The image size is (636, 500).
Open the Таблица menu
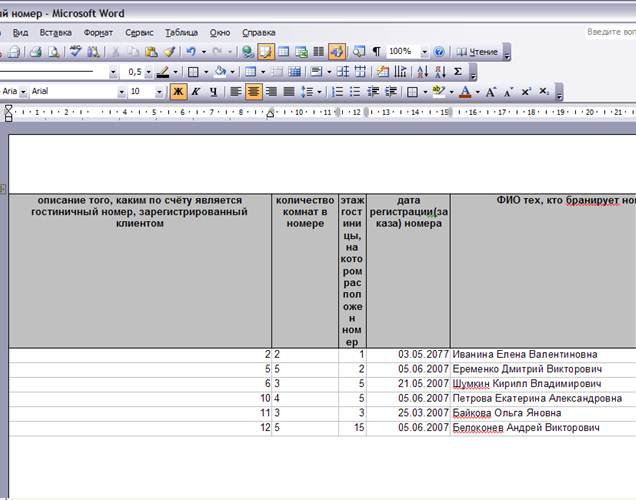(x=181, y=33)
